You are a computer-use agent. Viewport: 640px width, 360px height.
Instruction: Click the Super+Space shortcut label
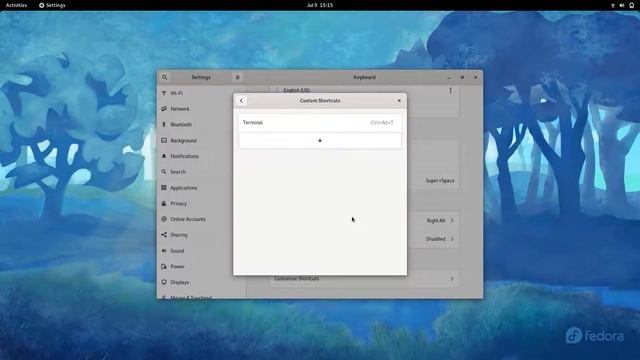coord(440,180)
